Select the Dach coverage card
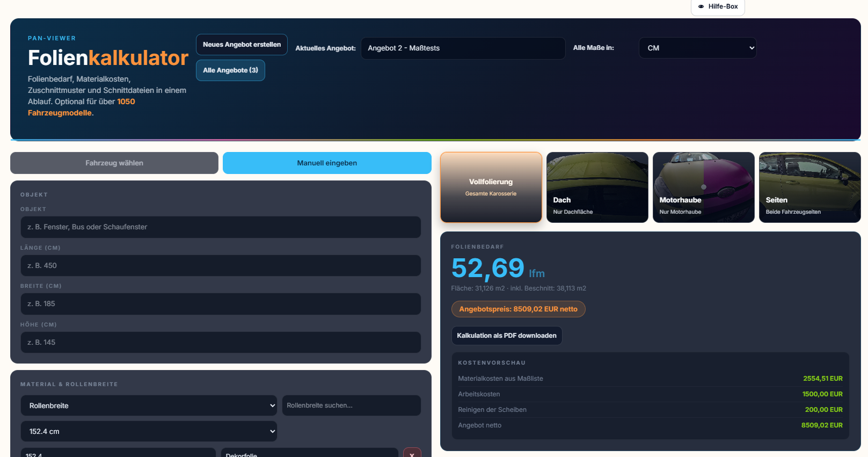Viewport: 868px width, 457px height. click(597, 187)
